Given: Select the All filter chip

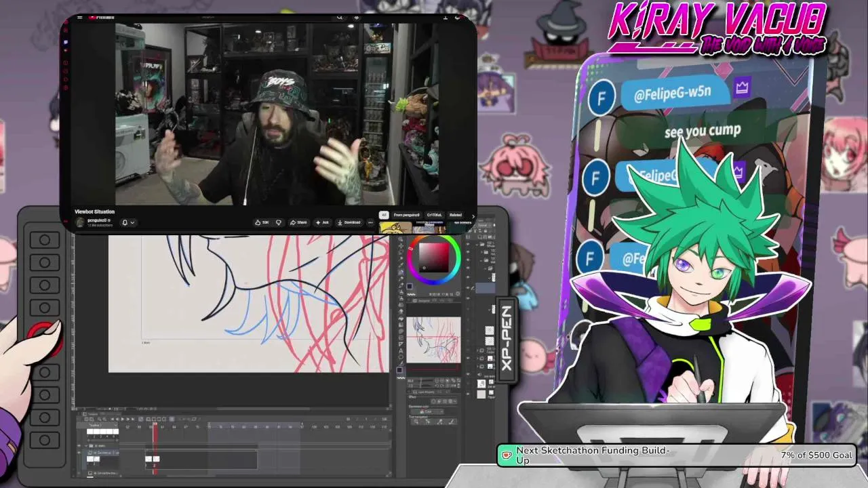Looking at the screenshot, I should tap(384, 215).
